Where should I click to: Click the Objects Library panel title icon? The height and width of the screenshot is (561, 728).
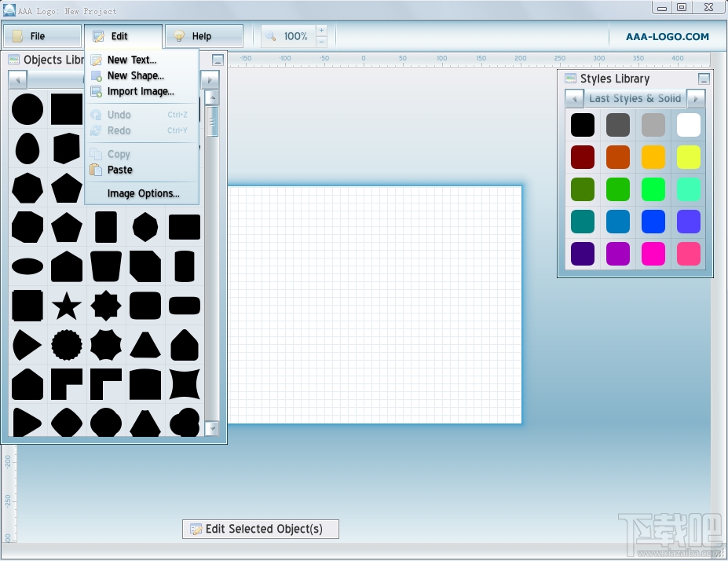14,60
